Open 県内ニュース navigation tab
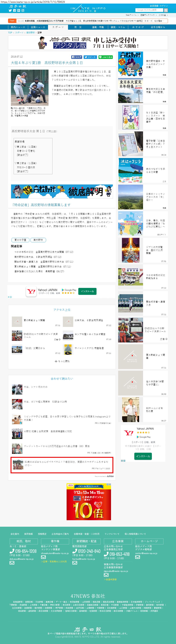This screenshot has width=176, height=644. coord(18,27)
